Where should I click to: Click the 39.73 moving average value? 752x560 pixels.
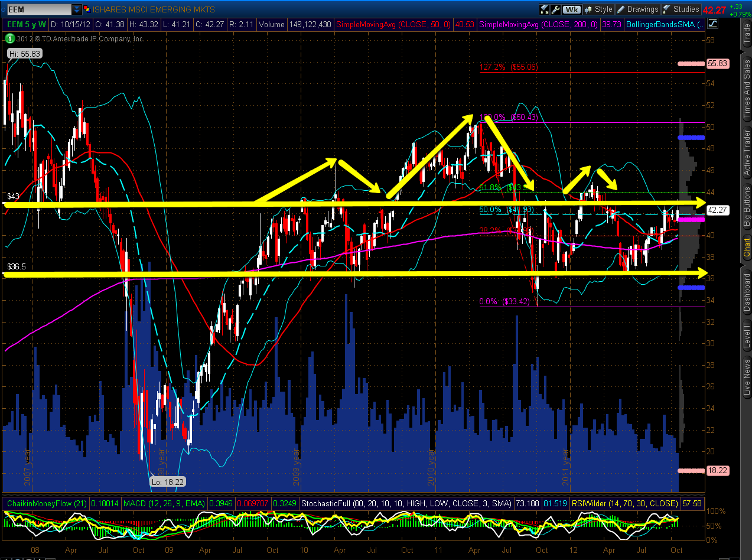pyautogui.click(x=612, y=24)
